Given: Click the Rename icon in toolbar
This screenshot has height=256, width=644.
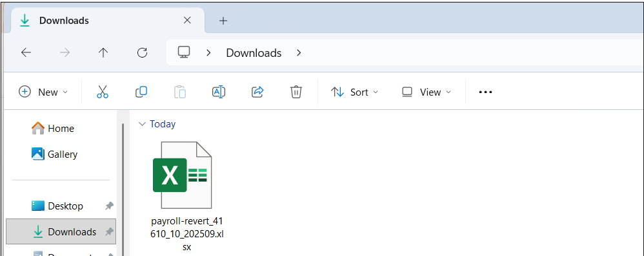Looking at the screenshot, I should point(219,92).
